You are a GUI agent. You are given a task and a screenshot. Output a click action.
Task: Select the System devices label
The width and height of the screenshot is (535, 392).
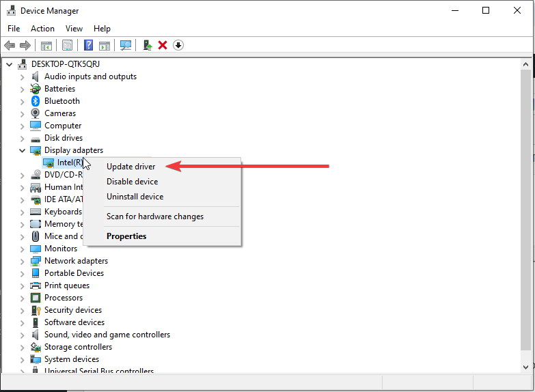pyautogui.click(x=72, y=359)
